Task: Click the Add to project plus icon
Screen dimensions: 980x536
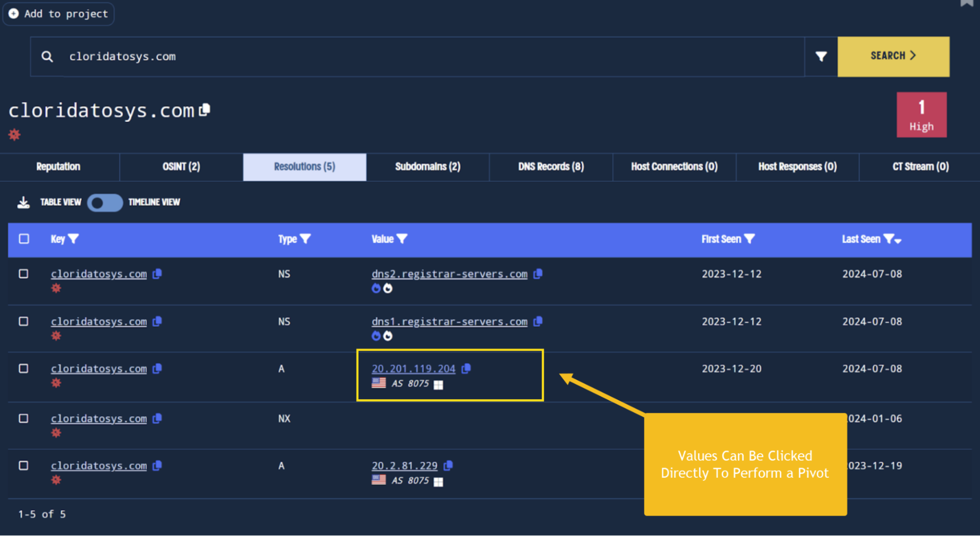Action: pyautogui.click(x=14, y=14)
